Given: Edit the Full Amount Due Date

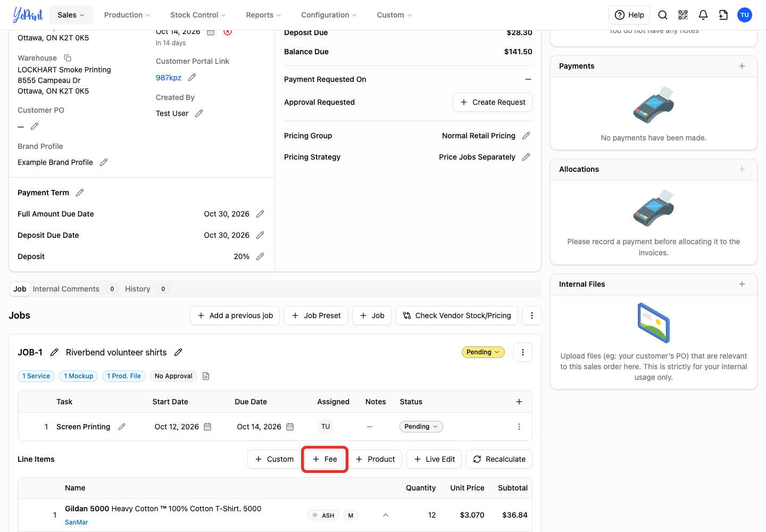Looking at the screenshot, I should pos(260,214).
